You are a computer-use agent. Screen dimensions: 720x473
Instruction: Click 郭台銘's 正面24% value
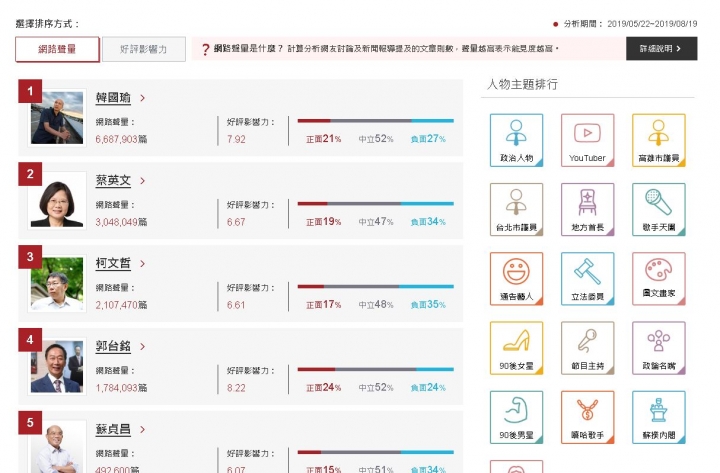(324, 388)
